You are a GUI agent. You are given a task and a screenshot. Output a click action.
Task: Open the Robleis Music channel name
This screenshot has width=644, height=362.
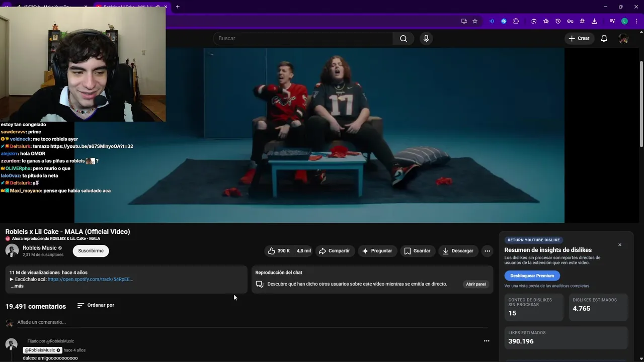(40, 248)
